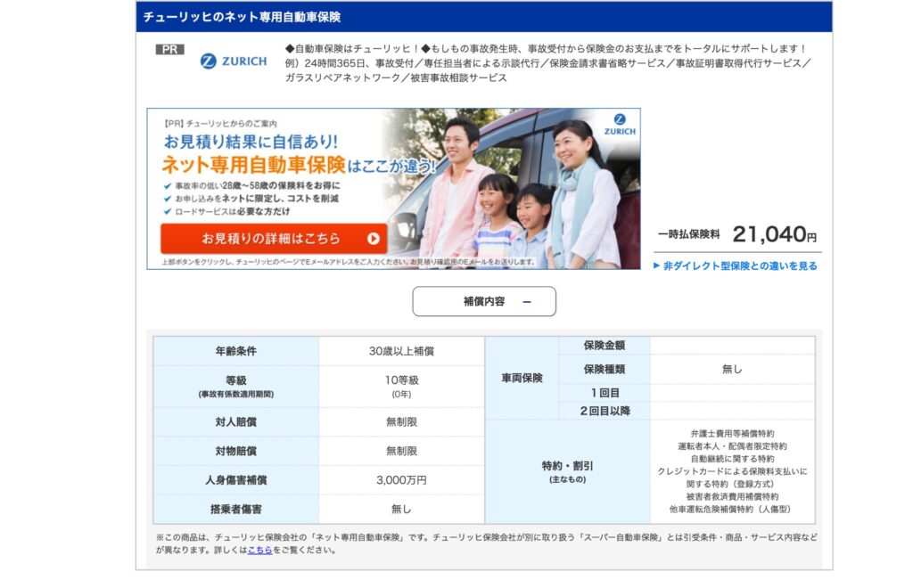913x588 pixels.
Task: Click the arrow icon on the orange button
Action: [373, 239]
